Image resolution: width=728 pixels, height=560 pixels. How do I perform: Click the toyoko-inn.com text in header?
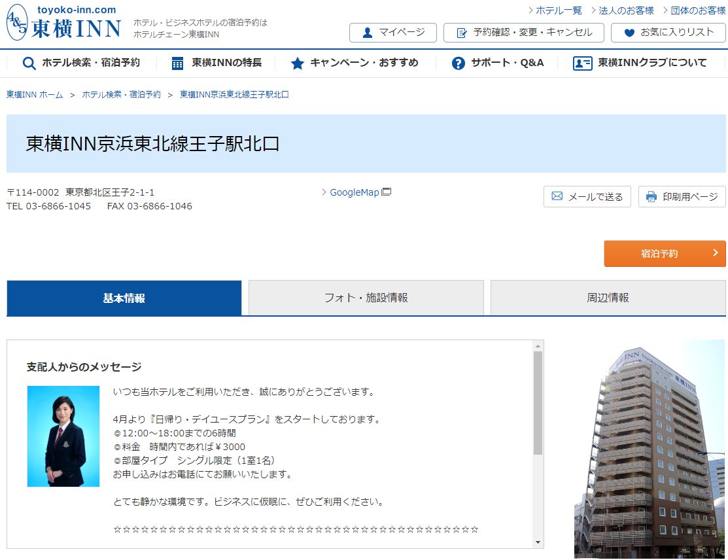[77, 10]
